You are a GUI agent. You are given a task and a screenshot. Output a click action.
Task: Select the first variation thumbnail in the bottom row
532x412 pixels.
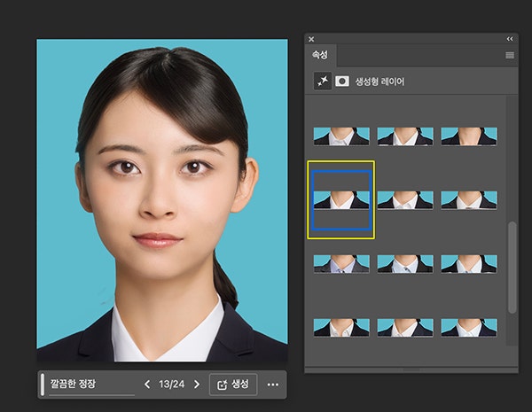[341, 328]
